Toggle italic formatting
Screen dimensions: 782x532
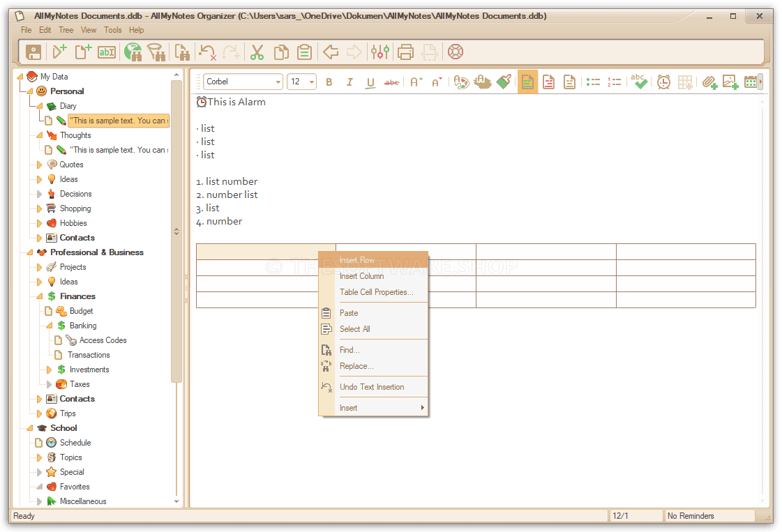click(x=349, y=82)
